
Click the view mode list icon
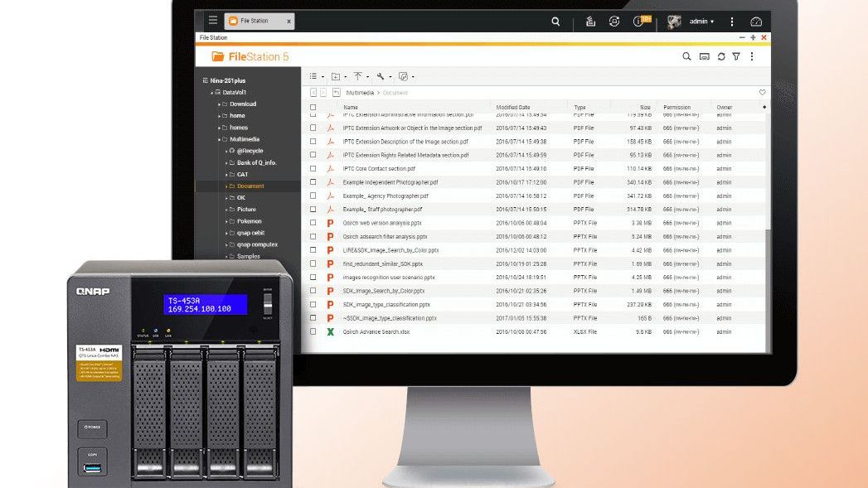313,76
